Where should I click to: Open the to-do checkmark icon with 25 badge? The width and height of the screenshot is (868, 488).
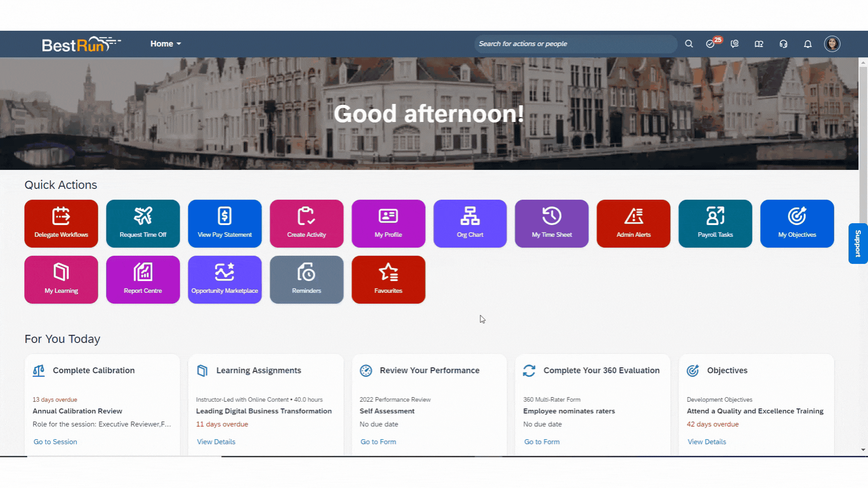tap(711, 44)
